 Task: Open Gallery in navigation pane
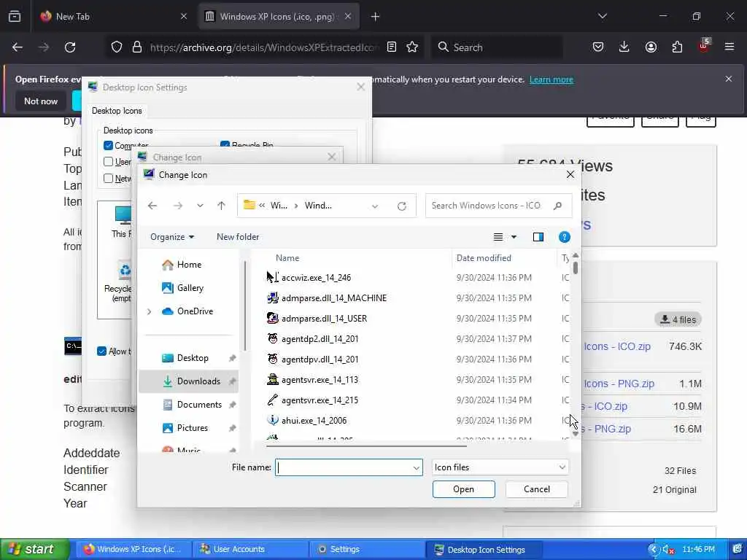183,288
